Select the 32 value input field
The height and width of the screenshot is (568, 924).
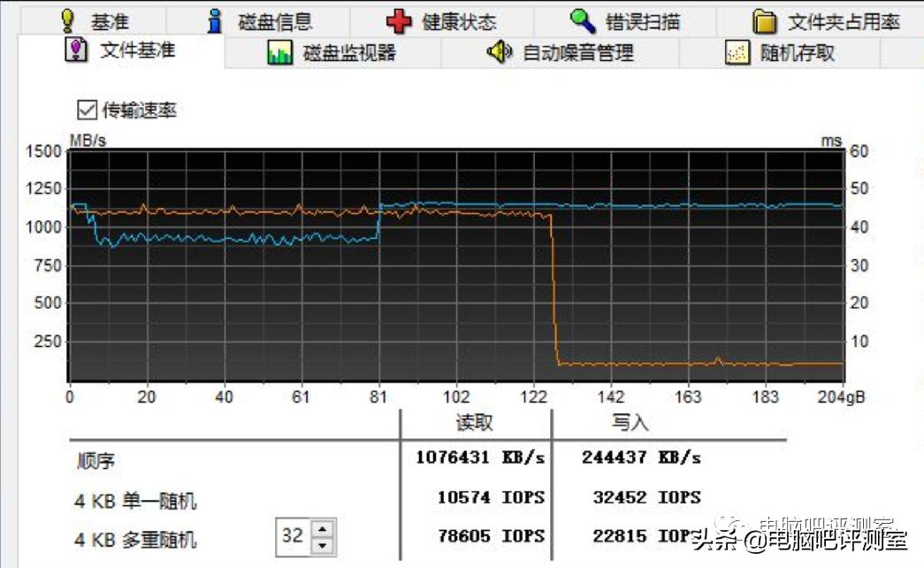(294, 533)
